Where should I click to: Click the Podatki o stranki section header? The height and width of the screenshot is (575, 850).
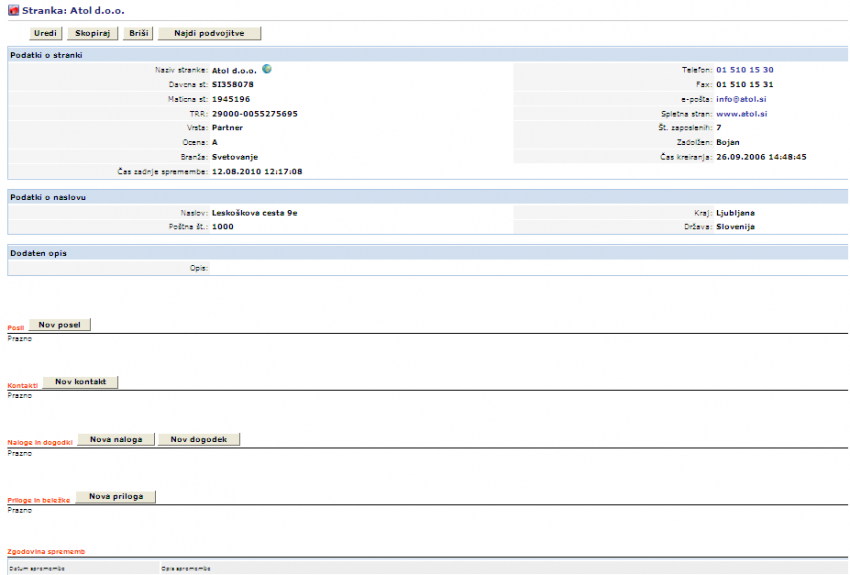(46, 54)
